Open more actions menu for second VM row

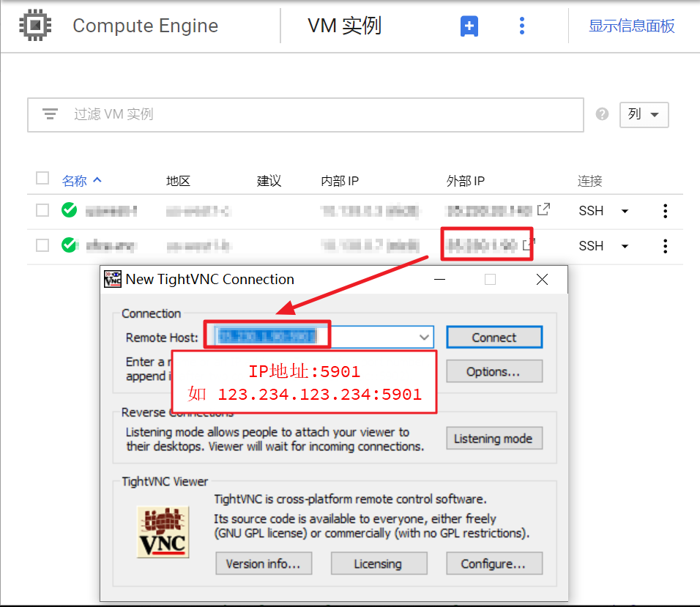point(664,246)
